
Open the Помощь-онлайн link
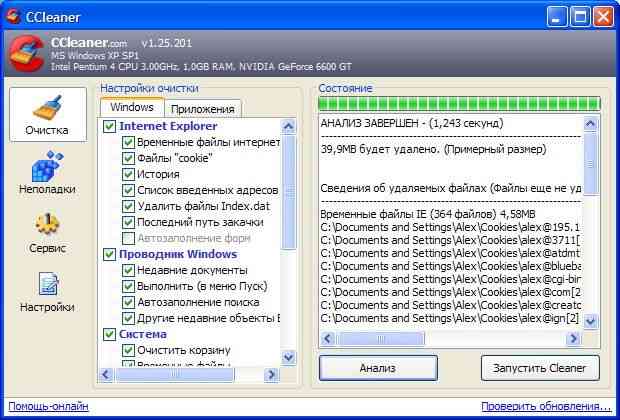pyautogui.click(x=49, y=406)
